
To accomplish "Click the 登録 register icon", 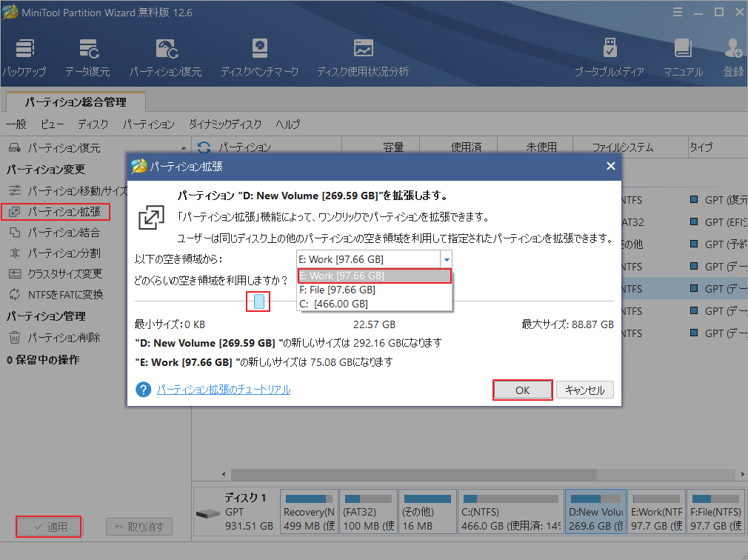I will tap(733, 59).
